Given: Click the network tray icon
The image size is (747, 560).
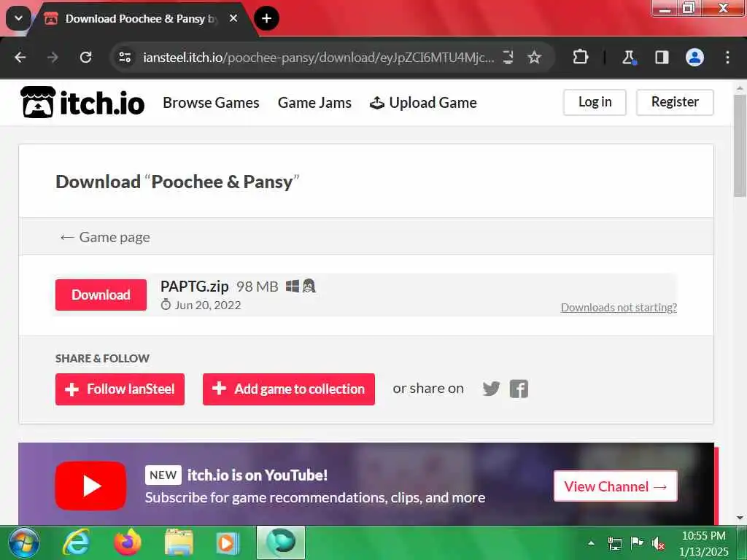Looking at the screenshot, I should 614,543.
